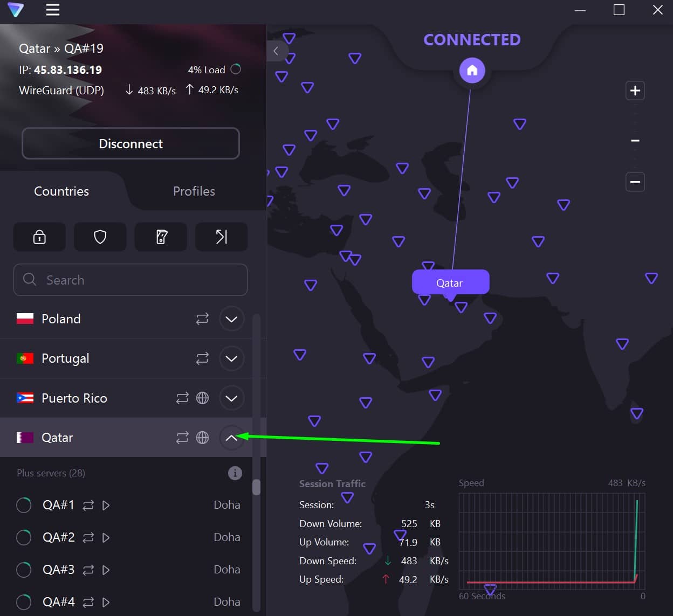The image size is (673, 616).
Task: Expand the Puerto Rico server list
Action: pyautogui.click(x=231, y=398)
